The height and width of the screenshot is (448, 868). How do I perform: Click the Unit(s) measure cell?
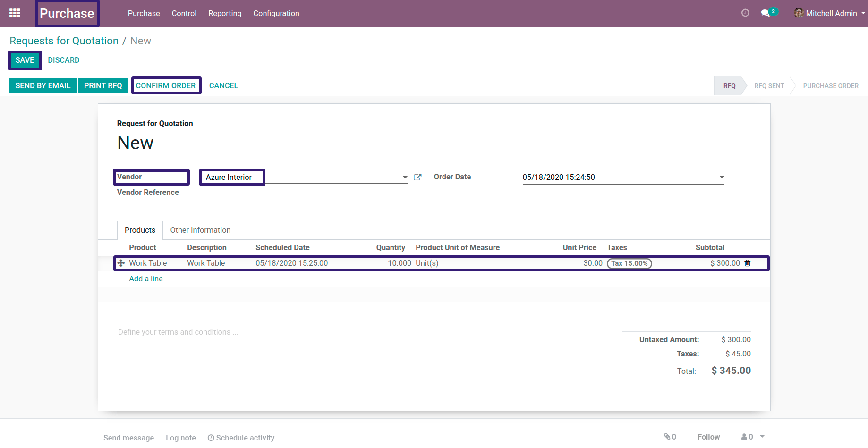[427, 263]
